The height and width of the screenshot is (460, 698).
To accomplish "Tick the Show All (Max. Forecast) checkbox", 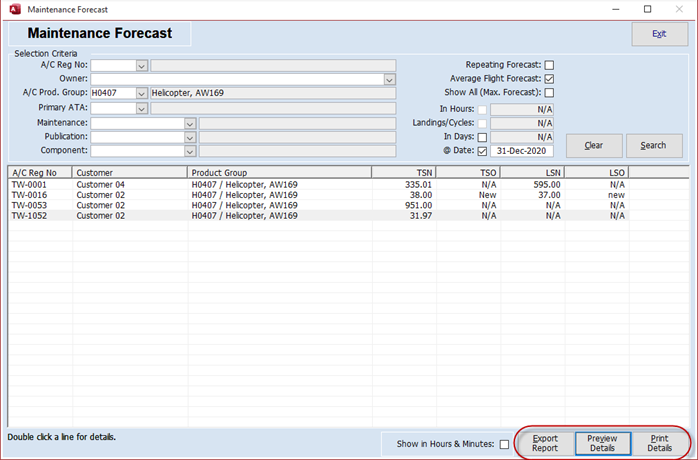I will (x=549, y=93).
